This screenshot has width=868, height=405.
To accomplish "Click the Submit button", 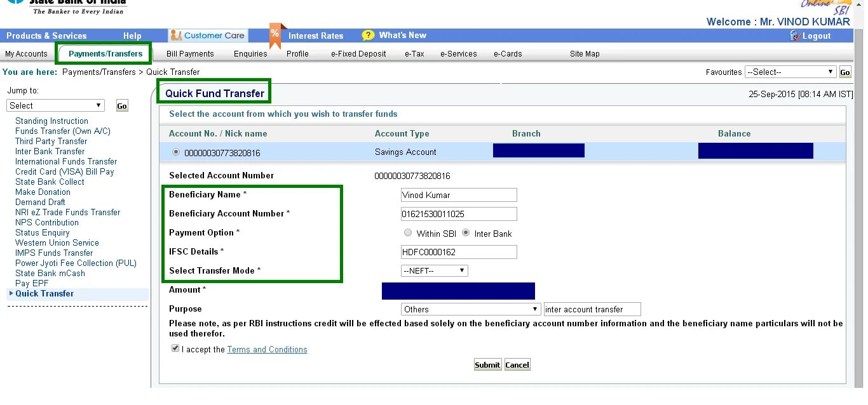I will click(487, 364).
